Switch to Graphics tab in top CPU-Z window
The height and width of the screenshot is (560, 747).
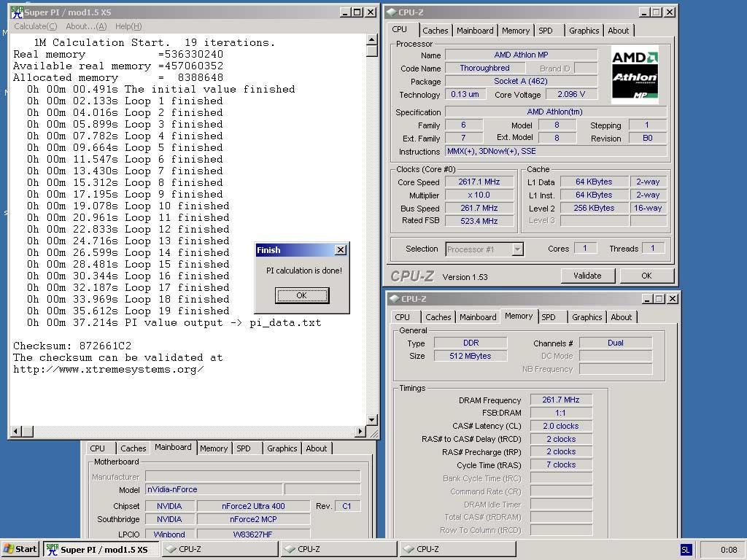coord(584,31)
